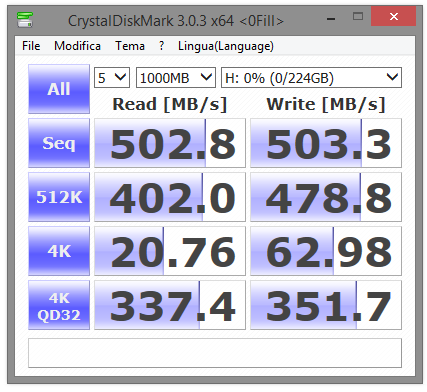Start the 4K benchmark
427x392 pixels.
click(x=59, y=251)
